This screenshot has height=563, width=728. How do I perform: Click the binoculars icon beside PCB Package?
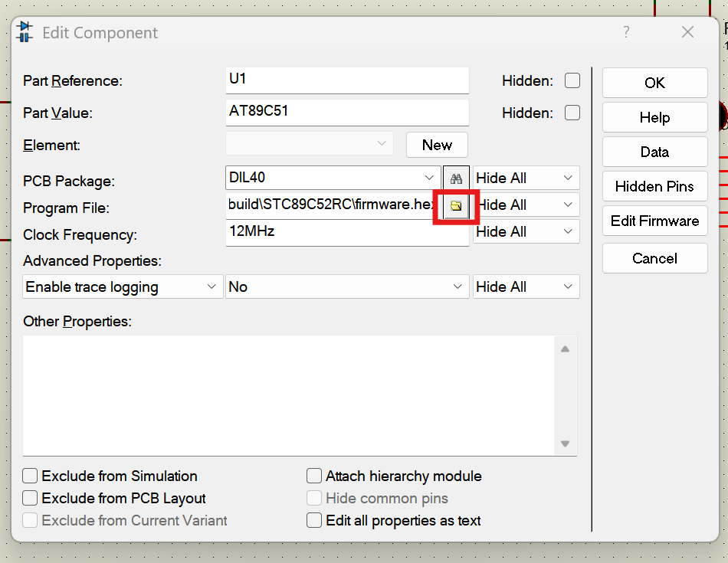point(456,178)
